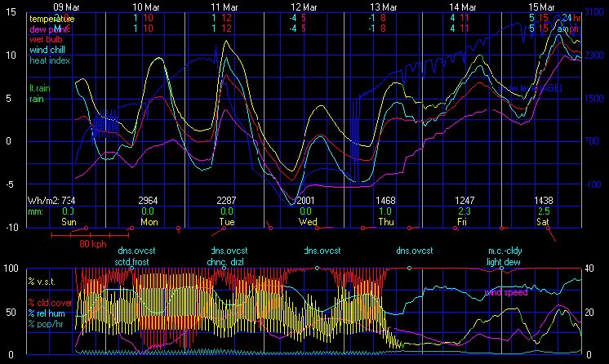Click the 20 wind speed axis value
This screenshot has width=609, height=364.
589,313
